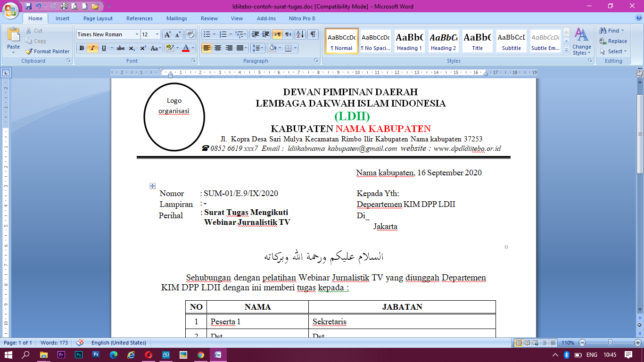The height and width of the screenshot is (362, 644).
Task: Toggle Bold formatting
Action: tap(82, 48)
